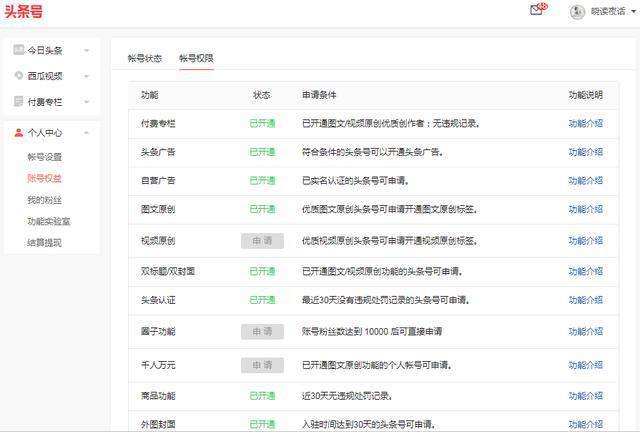The image size is (640, 434).
Task: Switch to the 帐号状态 tab
Action: click(x=145, y=58)
